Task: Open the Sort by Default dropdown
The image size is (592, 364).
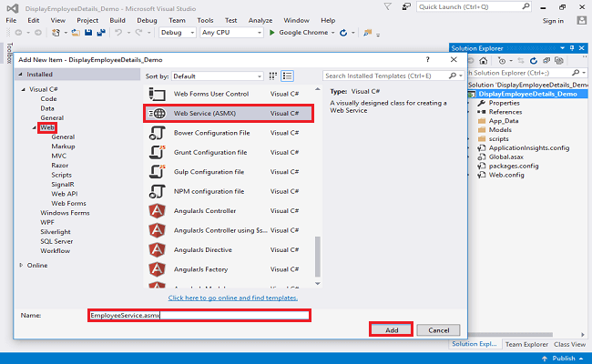Action: click(x=217, y=76)
